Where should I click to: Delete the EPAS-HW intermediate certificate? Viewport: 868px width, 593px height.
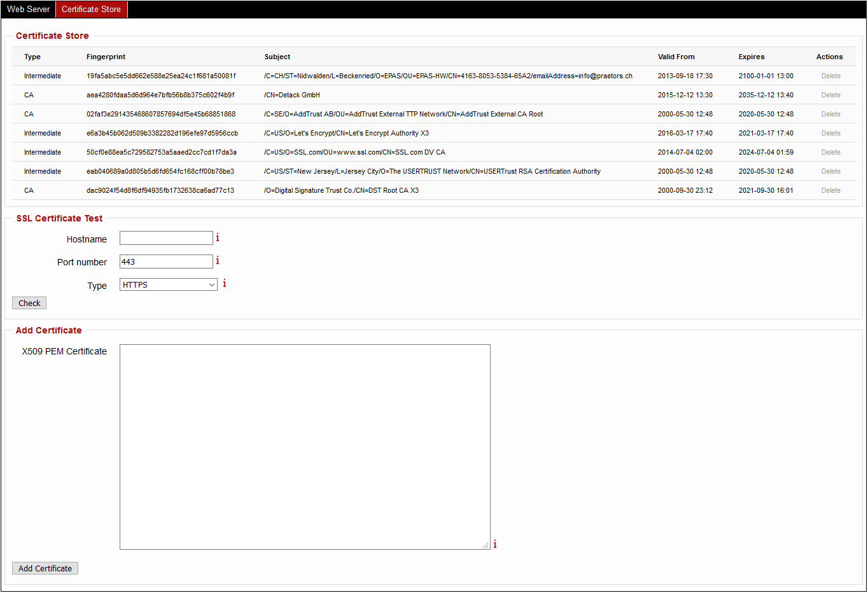(830, 76)
